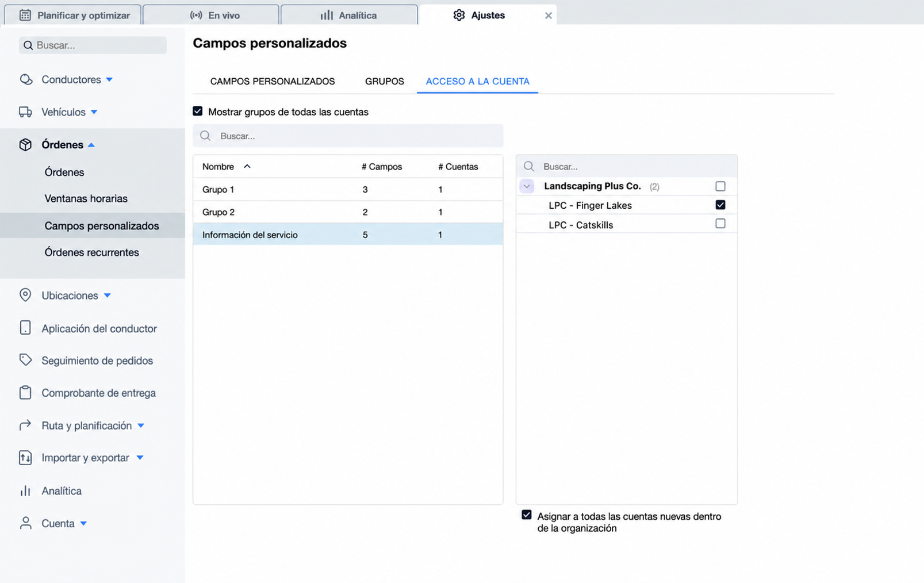Select the Grupo 1 row
Viewport: 924px width, 583px height.
click(348, 189)
